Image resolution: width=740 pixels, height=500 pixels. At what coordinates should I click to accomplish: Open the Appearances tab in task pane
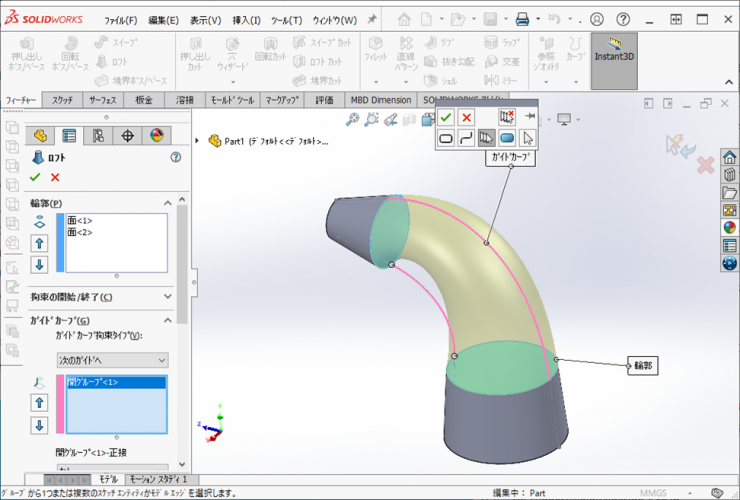pos(729,227)
